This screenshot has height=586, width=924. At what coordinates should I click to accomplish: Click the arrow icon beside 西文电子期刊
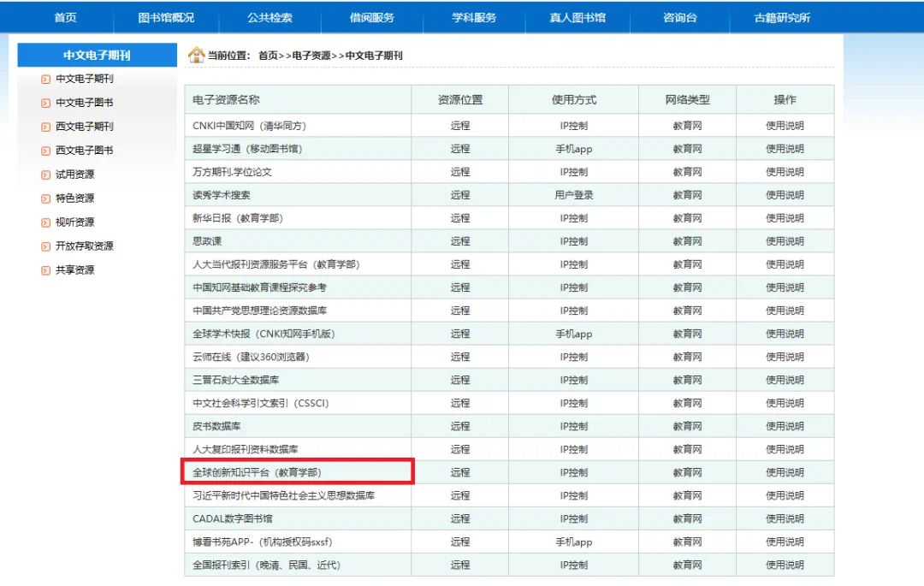pyautogui.click(x=46, y=127)
